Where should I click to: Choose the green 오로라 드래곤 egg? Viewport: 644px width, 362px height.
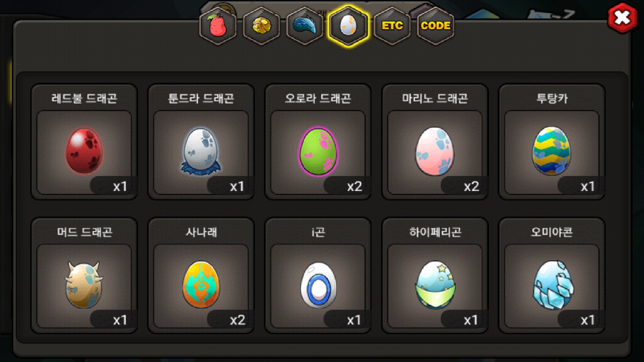click(x=318, y=151)
